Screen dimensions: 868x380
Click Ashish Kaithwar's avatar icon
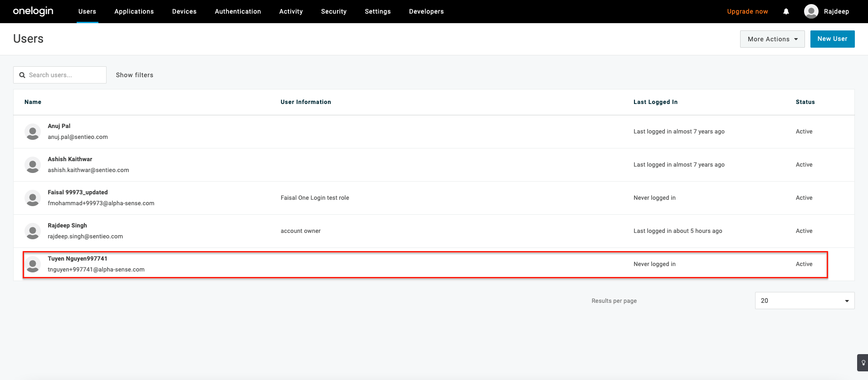pos(33,165)
